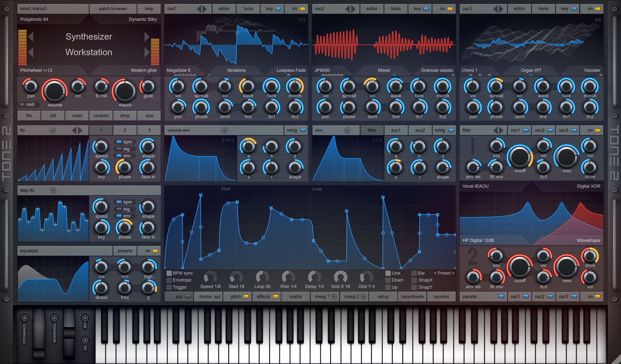621x364 pixels.
Task: Click the step lfo circle icon
Action: (x=53, y=190)
